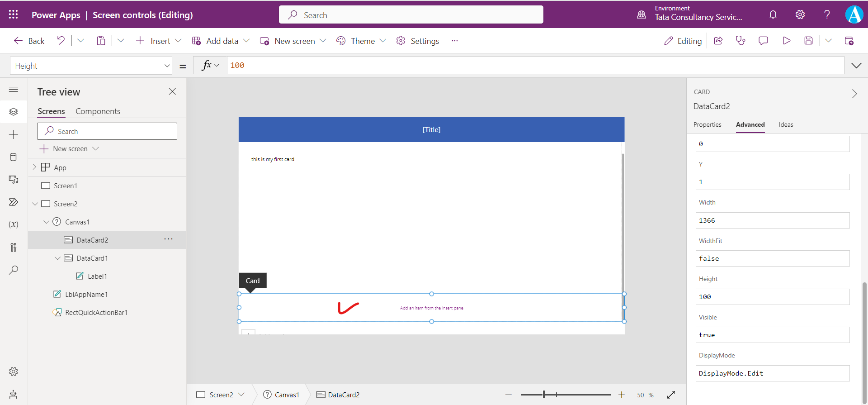This screenshot has width=868, height=405.
Task: Switch to the Components tab
Action: 98,111
